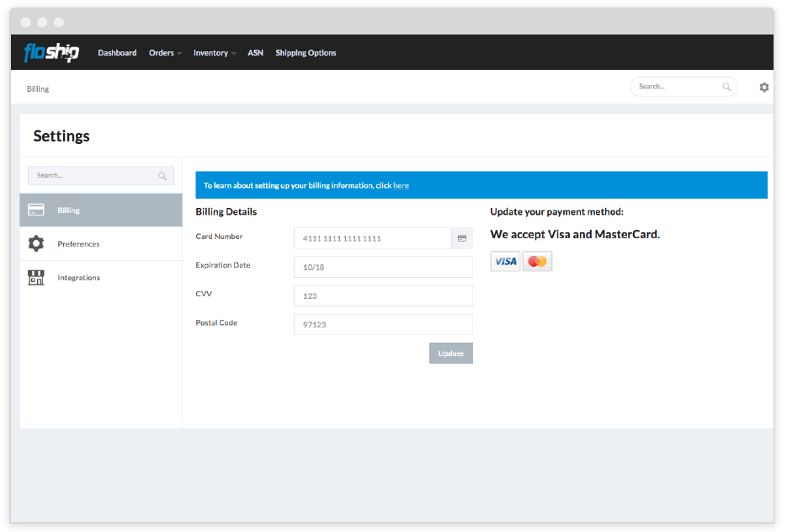Select the Postal Code input field

[x=383, y=325]
